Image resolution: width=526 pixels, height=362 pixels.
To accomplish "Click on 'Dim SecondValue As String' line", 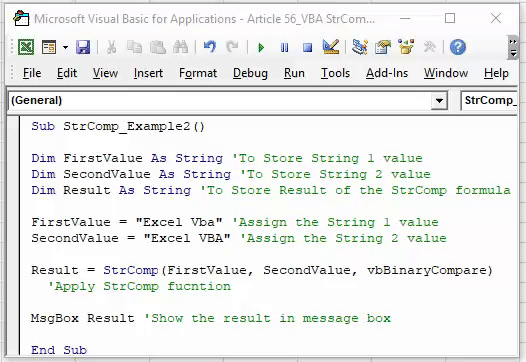I will point(131,174).
